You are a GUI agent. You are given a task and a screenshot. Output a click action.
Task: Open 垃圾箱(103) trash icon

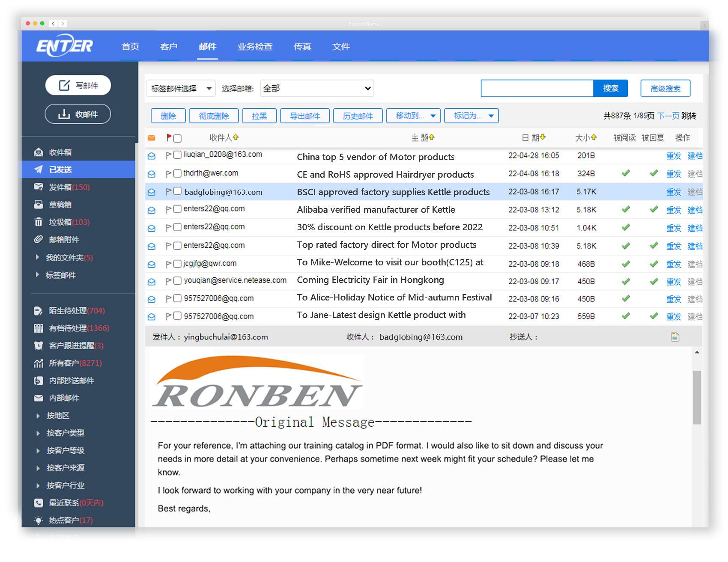coord(39,222)
